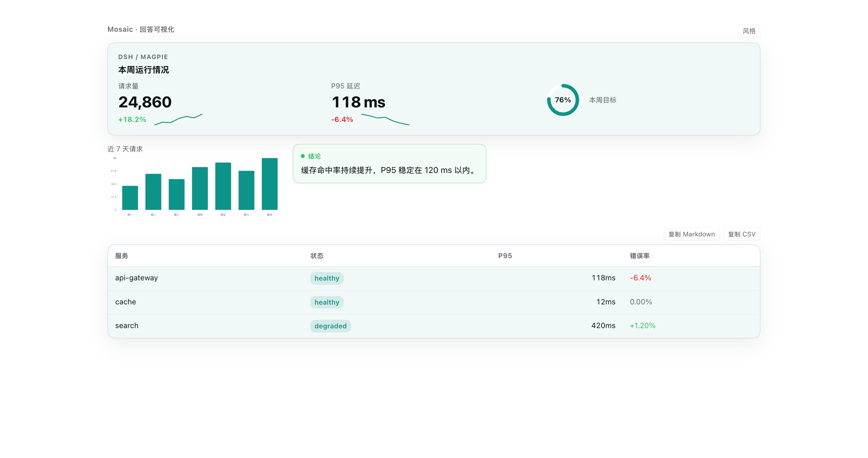This screenshot has width=868, height=458.
Task: Click the healthy badge in api-gateway row
Action: (327, 278)
